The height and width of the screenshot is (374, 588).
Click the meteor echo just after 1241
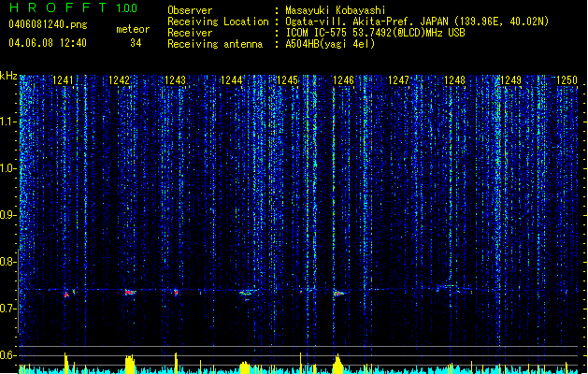pos(66,295)
